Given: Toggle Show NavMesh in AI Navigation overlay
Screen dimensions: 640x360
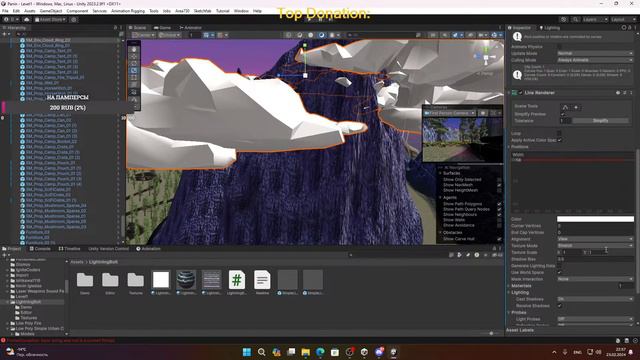Looking at the screenshot, I should pyautogui.click(x=499, y=185).
